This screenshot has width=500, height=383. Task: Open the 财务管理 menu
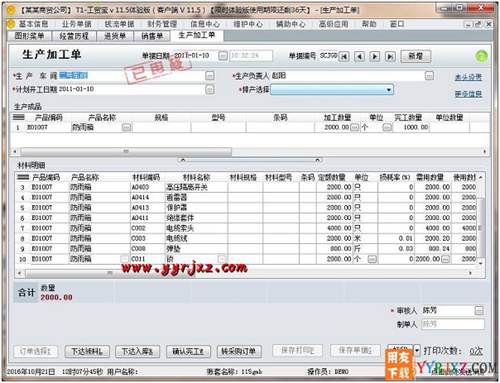point(162,24)
